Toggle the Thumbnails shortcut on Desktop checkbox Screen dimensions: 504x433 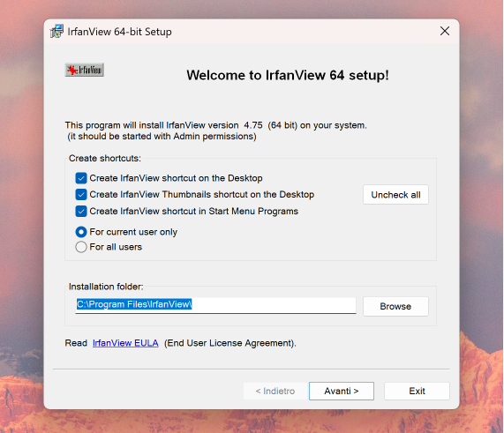[81, 194]
